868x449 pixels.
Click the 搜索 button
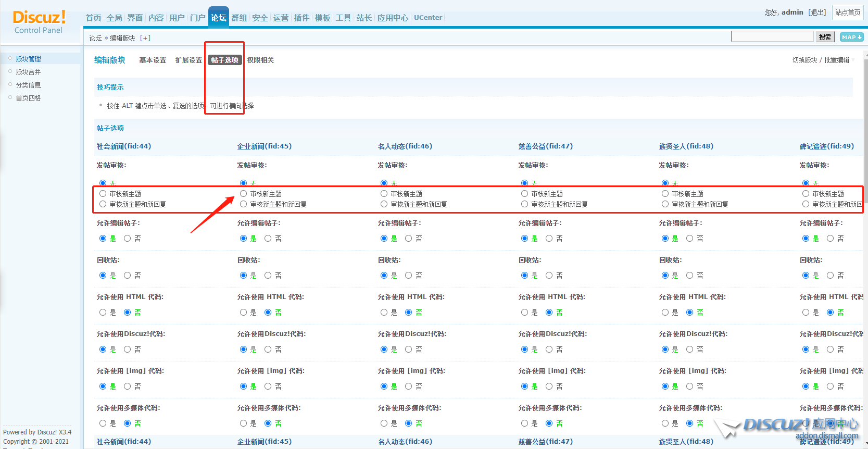point(825,37)
